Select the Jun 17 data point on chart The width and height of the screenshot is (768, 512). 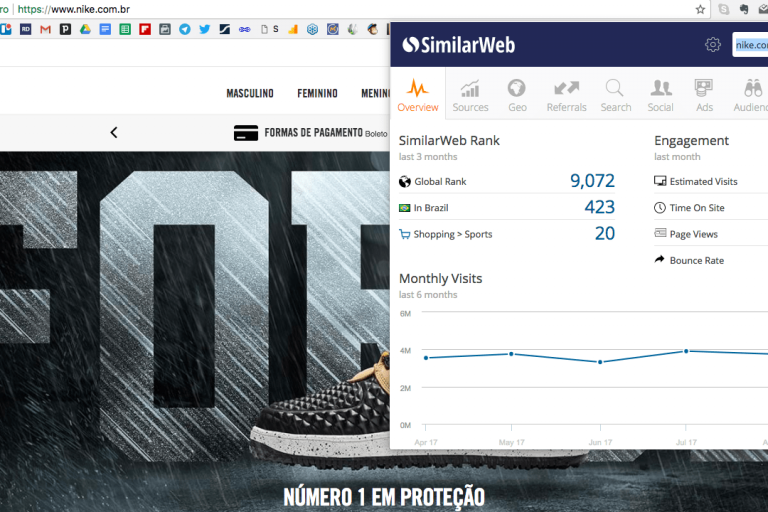point(600,362)
